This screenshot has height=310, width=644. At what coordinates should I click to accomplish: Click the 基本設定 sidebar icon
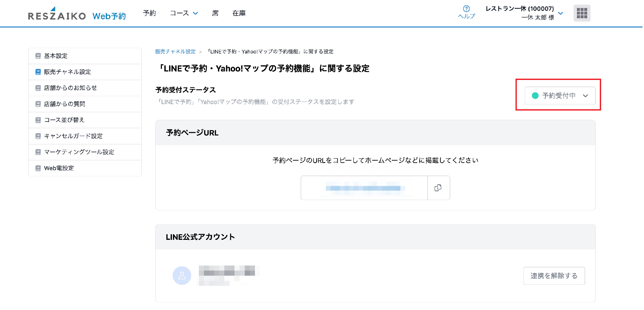pyautogui.click(x=38, y=56)
